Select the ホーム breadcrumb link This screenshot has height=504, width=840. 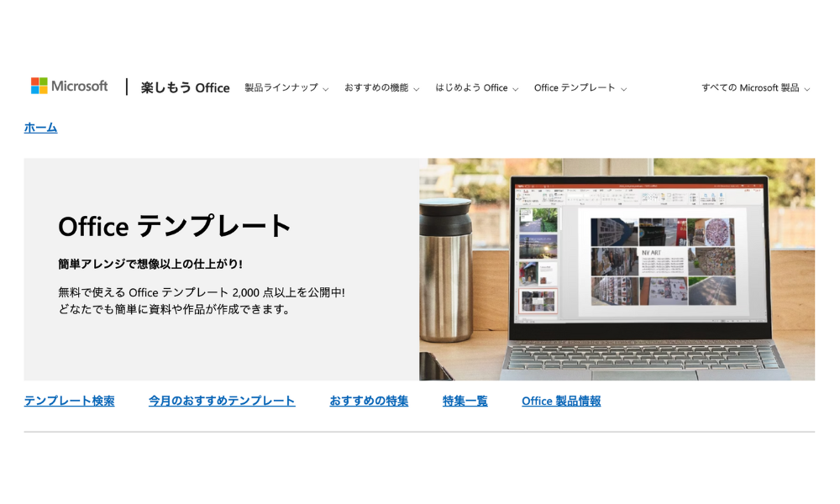40,128
